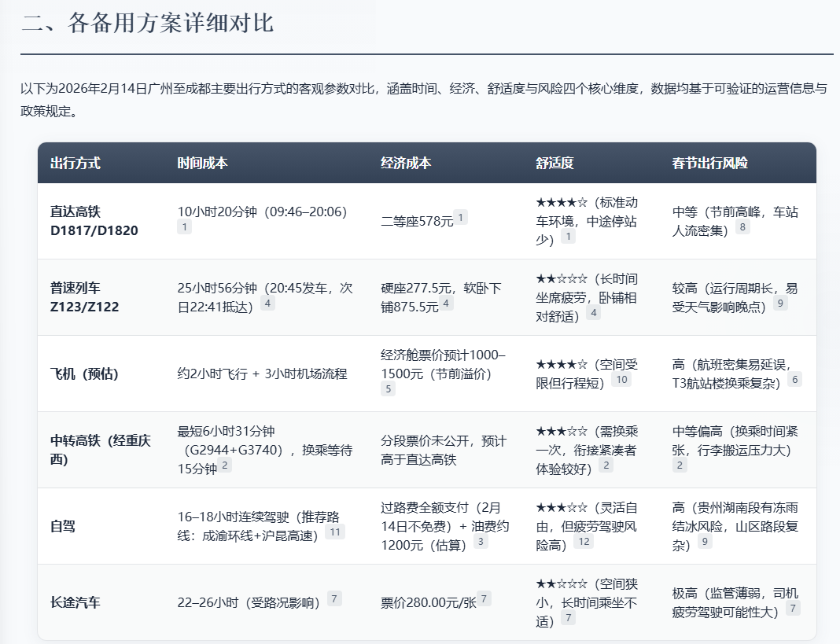Click citation 5 under airplane ticket price
This screenshot has width=840, height=644.
pos(387,388)
